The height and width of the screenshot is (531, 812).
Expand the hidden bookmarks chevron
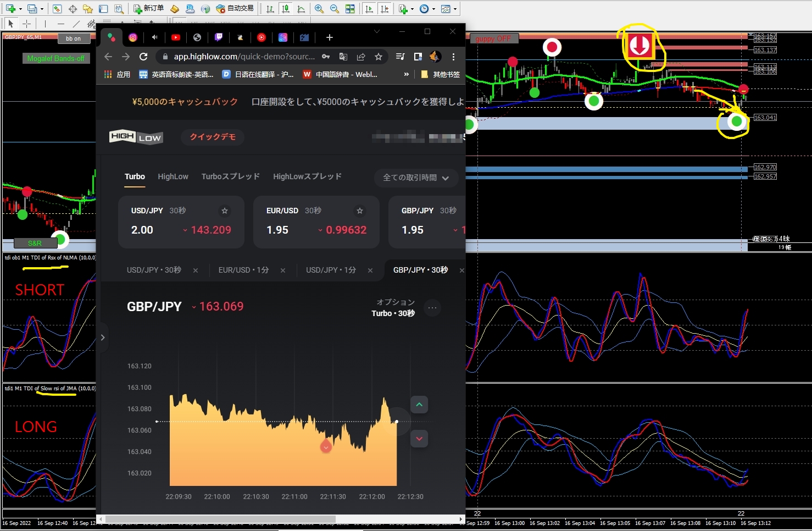407,74
